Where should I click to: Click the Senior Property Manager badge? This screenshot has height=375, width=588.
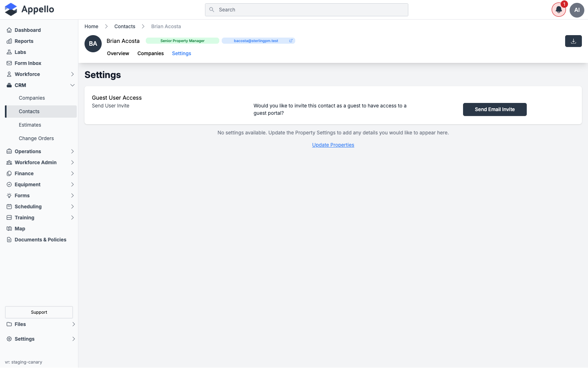tap(183, 41)
